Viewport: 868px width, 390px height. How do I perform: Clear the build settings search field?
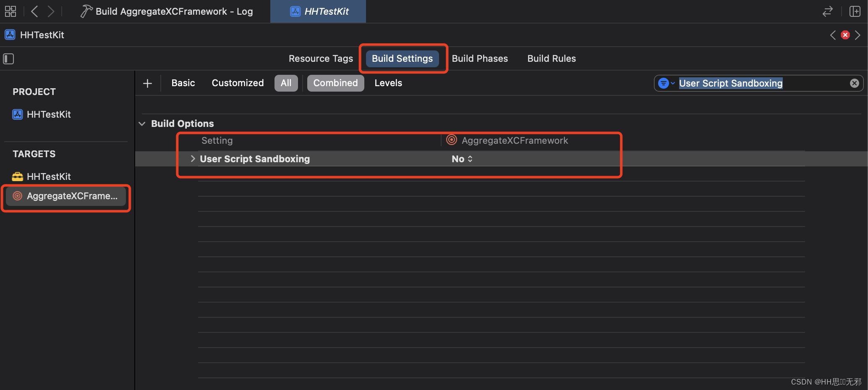[x=854, y=83]
